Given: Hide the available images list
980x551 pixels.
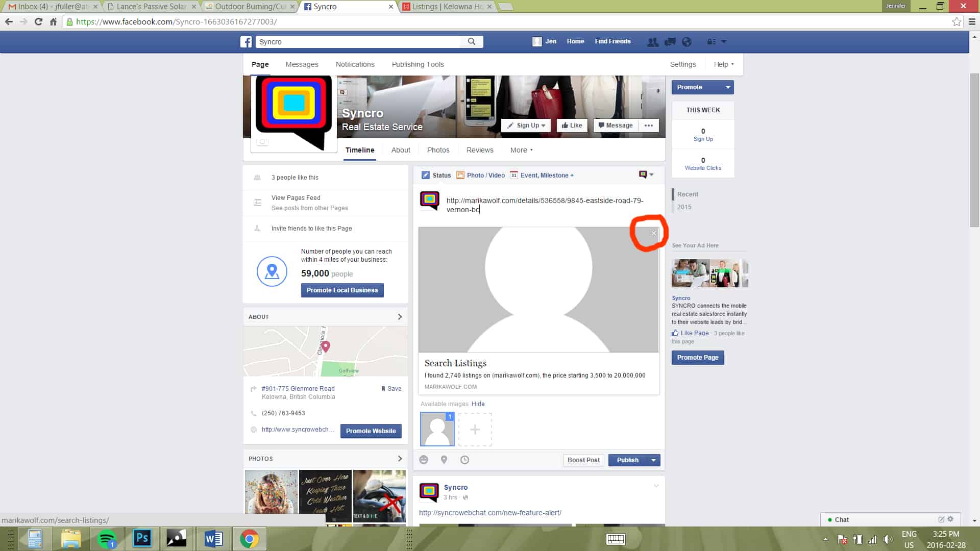Looking at the screenshot, I should click(x=478, y=404).
